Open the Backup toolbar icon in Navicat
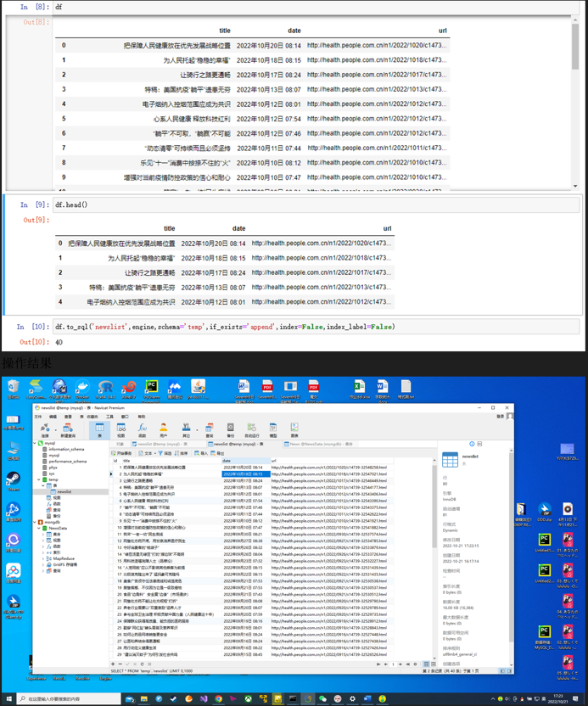 pyautogui.click(x=231, y=429)
